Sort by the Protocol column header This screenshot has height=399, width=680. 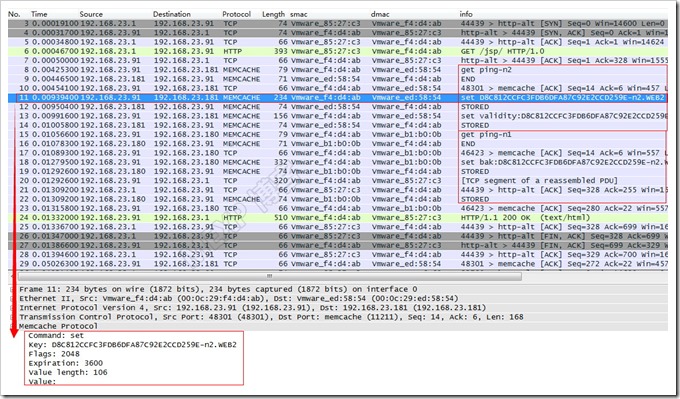click(x=237, y=14)
